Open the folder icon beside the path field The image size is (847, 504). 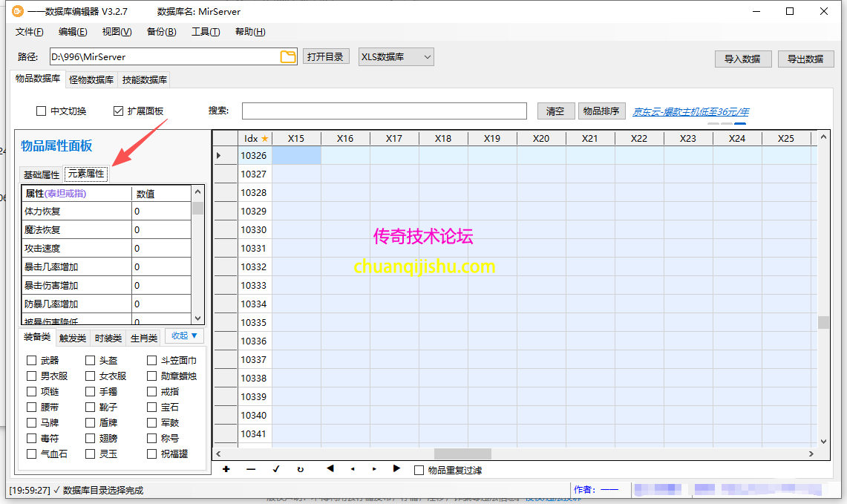(x=288, y=56)
